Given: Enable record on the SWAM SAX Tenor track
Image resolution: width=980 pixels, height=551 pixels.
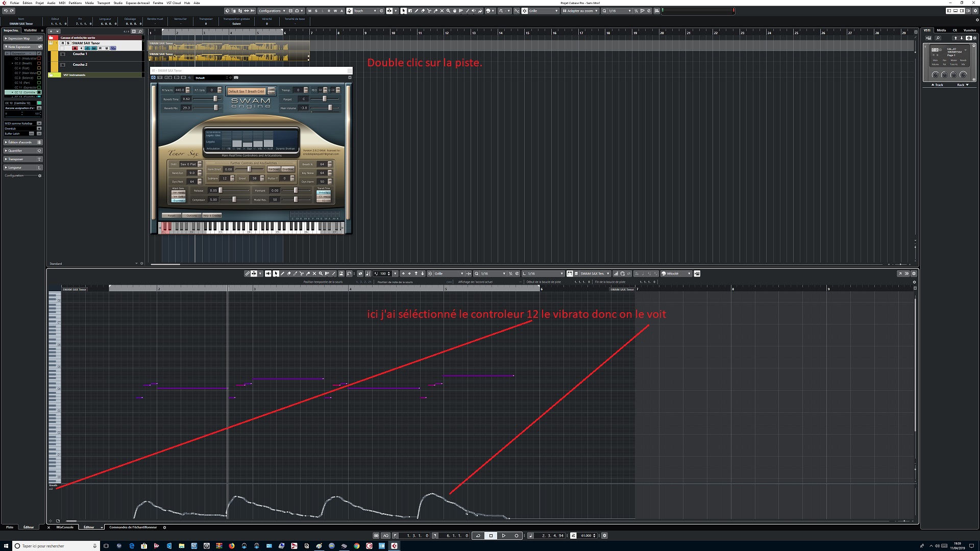Looking at the screenshot, I should click(76, 48).
